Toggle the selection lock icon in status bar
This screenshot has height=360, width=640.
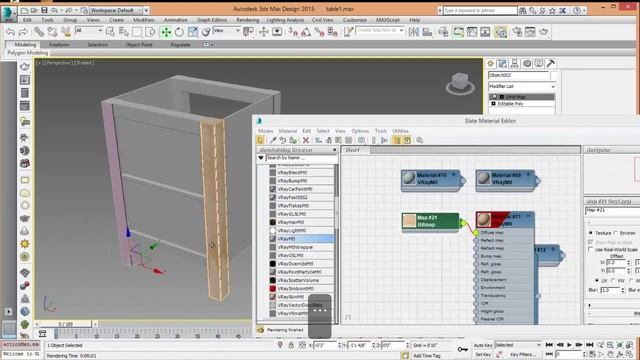tap(291, 345)
